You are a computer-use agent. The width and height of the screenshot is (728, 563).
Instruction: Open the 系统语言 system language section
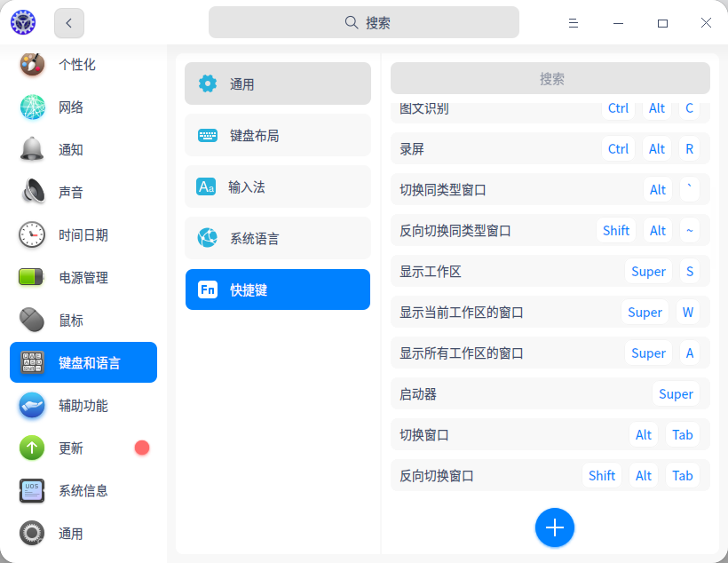tap(276, 238)
